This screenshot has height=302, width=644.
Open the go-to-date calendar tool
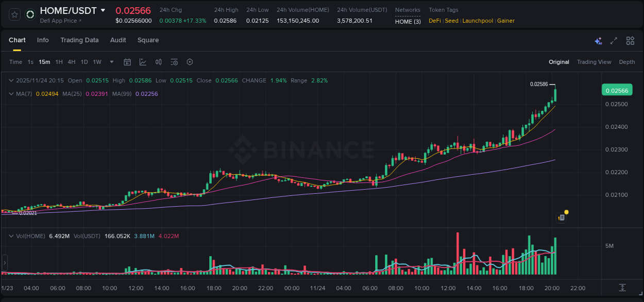tap(127, 62)
